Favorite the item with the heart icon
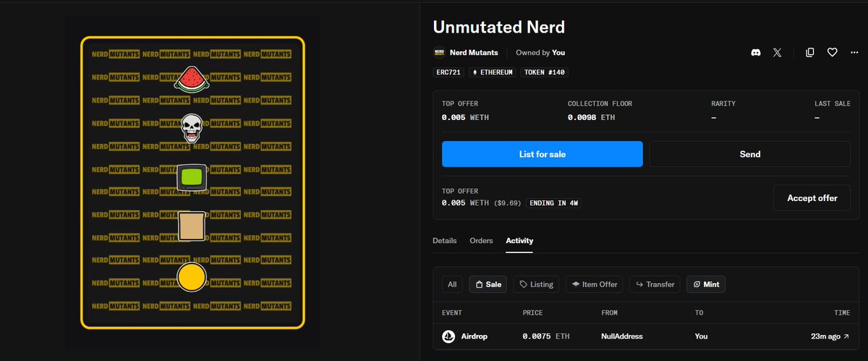868x361 pixels. (833, 52)
